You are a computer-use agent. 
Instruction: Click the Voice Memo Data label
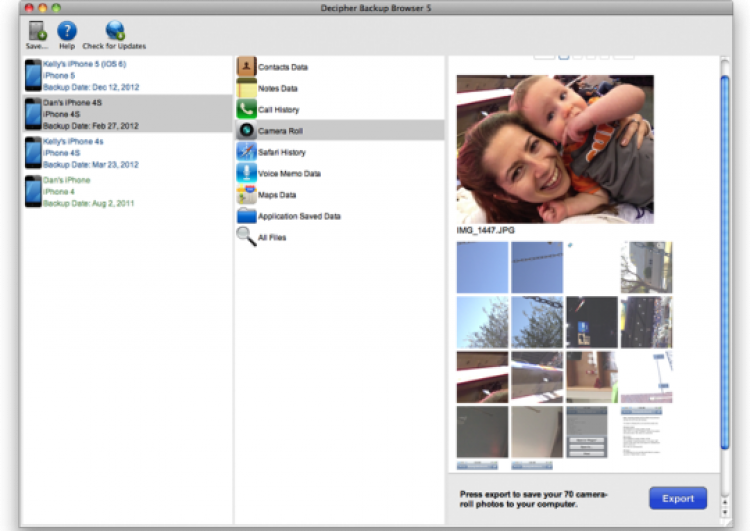coord(289,173)
